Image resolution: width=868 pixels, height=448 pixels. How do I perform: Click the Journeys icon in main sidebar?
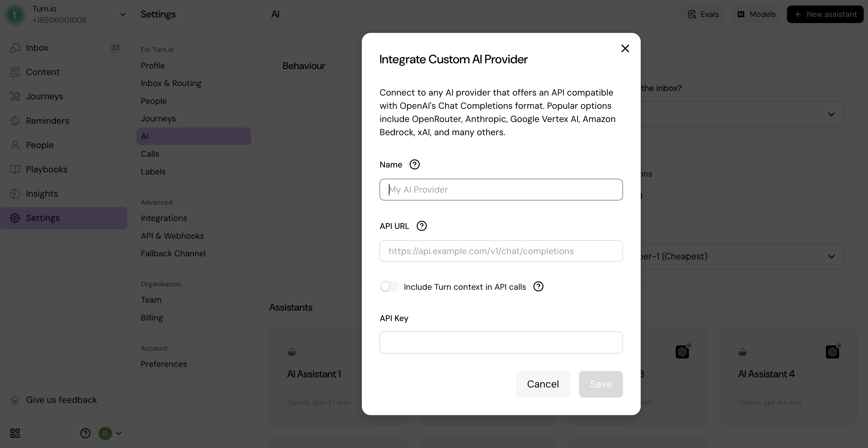[15, 96]
